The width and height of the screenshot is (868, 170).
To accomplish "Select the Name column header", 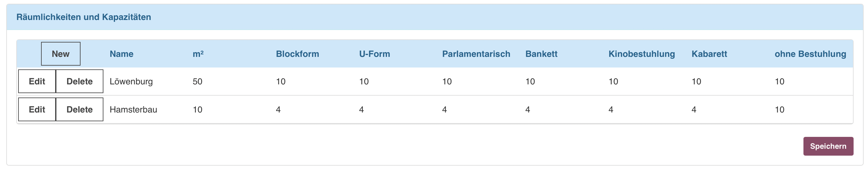I will pos(122,54).
